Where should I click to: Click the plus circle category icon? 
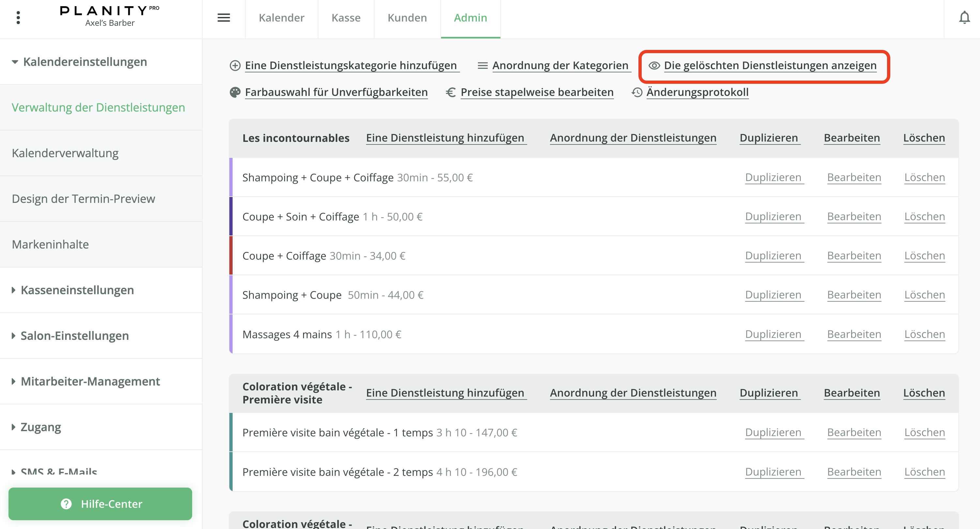tap(235, 66)
